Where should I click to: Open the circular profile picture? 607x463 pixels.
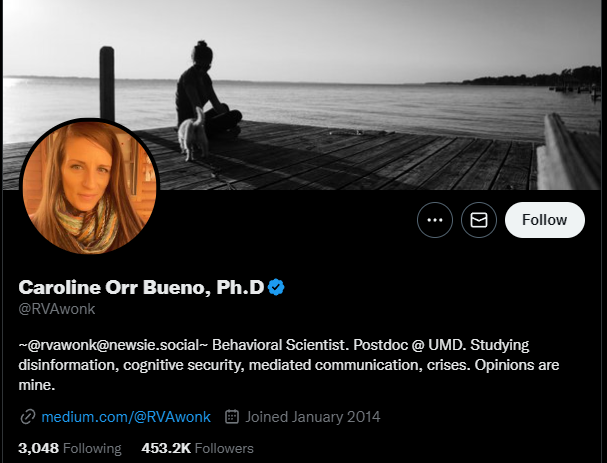coord(89,190)
